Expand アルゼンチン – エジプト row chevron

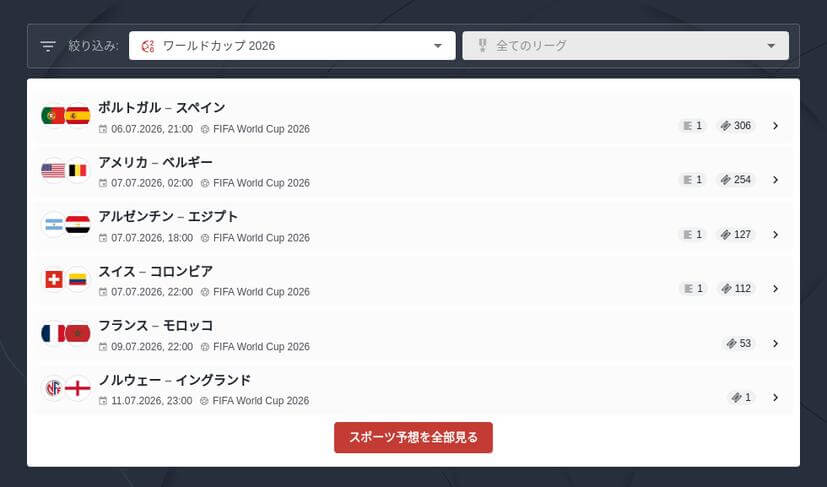coord(775,234)
